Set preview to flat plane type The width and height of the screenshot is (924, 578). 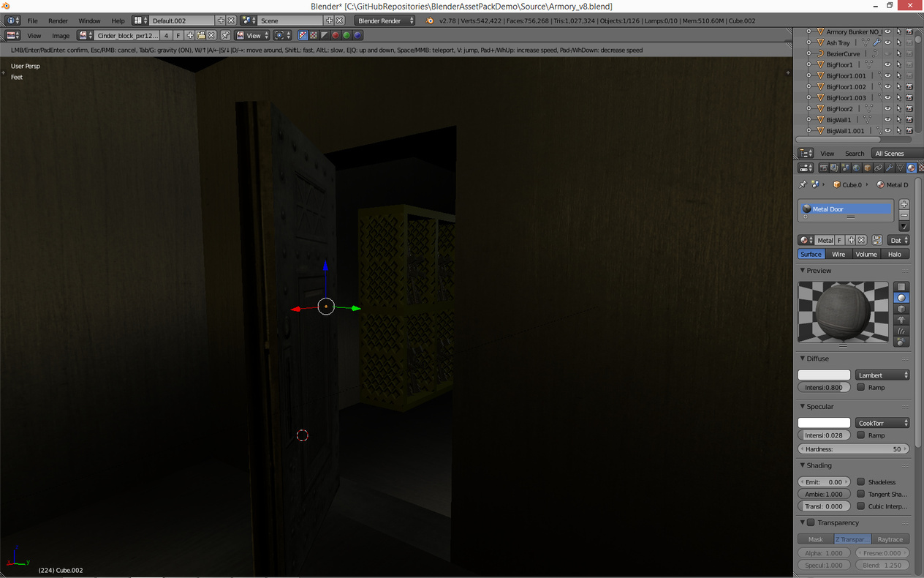pyautogui.click(x=901, y=287)
